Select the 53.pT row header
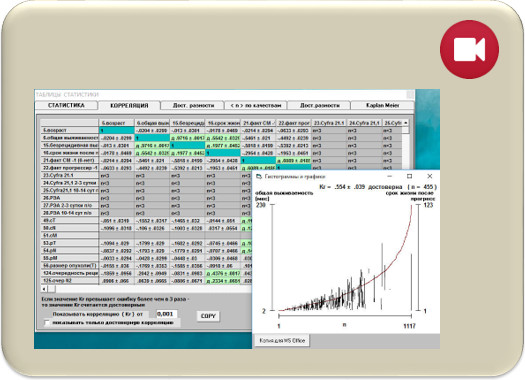 (70, 243)
